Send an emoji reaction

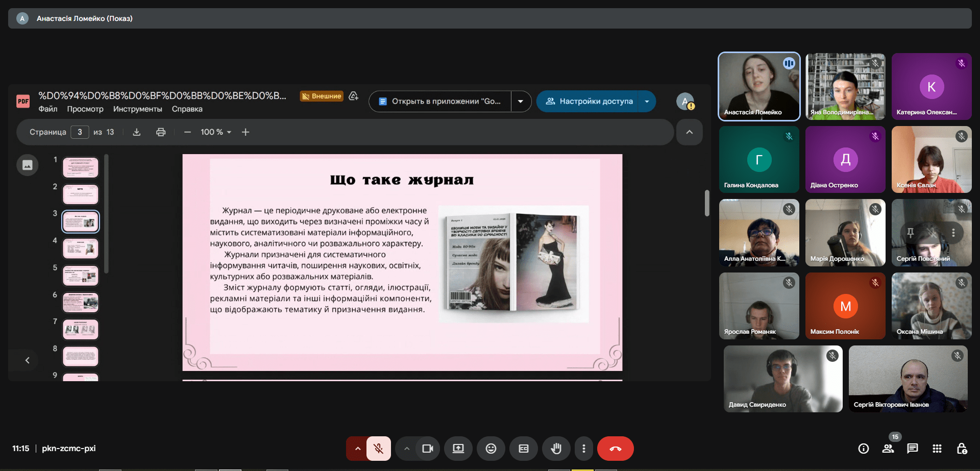(491, 449)
